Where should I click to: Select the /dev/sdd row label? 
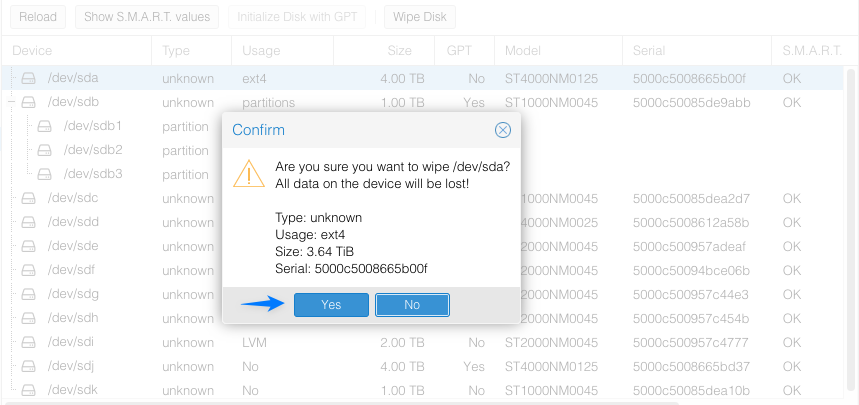coord(73,222)
